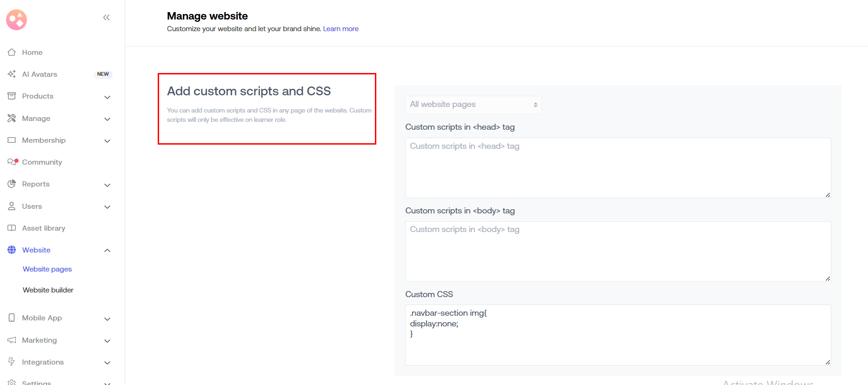The width and height of the screenshot is (868, 385).
Task: Open Website builder submenu item
Action: [48, 290]
